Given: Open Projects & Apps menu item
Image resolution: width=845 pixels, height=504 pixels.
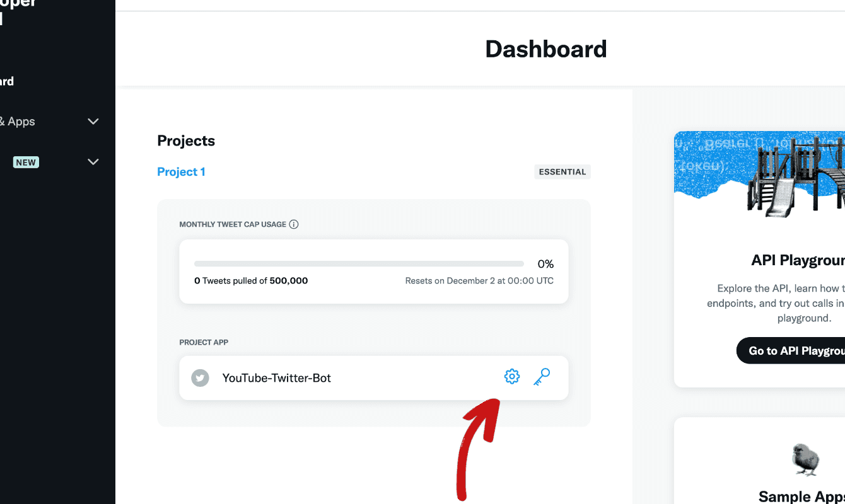Looking at the screenshot, I should pyautogui.click(x=18, y=122).
